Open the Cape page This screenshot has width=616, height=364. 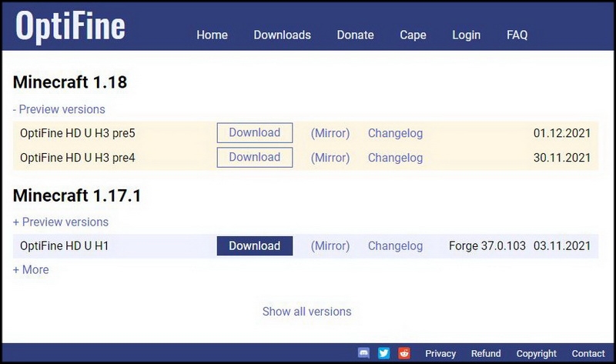(x=413, y=35)
